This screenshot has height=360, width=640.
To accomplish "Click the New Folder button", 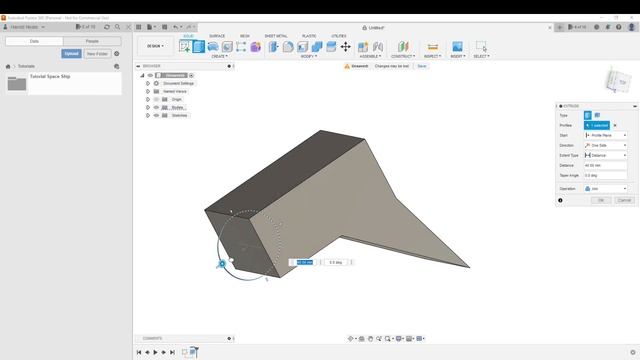I will point(97,53).
